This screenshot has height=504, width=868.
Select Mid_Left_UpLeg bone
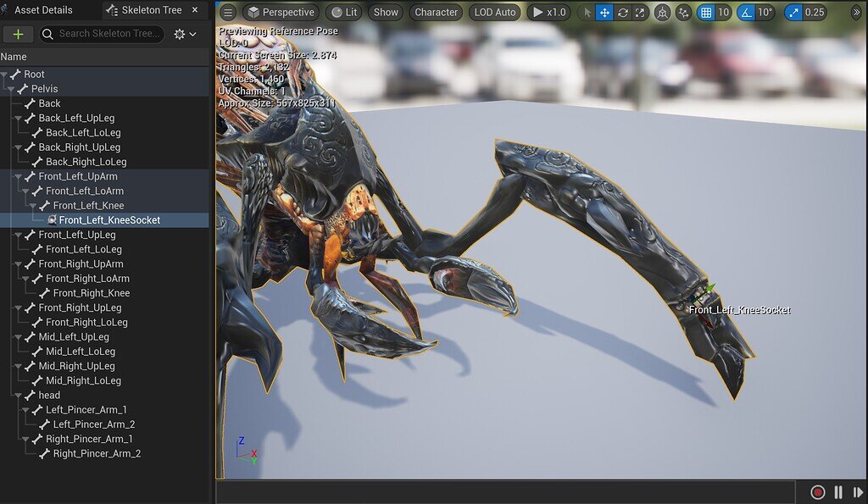74,337
